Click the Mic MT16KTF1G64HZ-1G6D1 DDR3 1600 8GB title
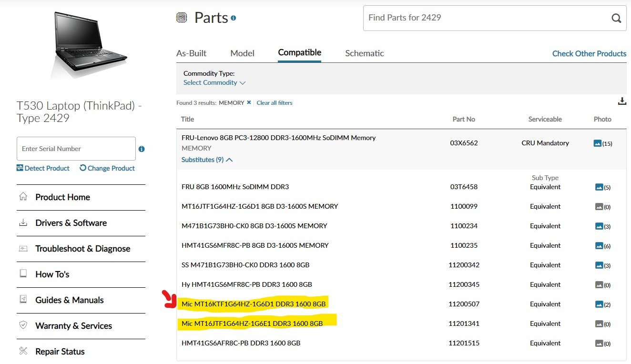 point(254,304)
